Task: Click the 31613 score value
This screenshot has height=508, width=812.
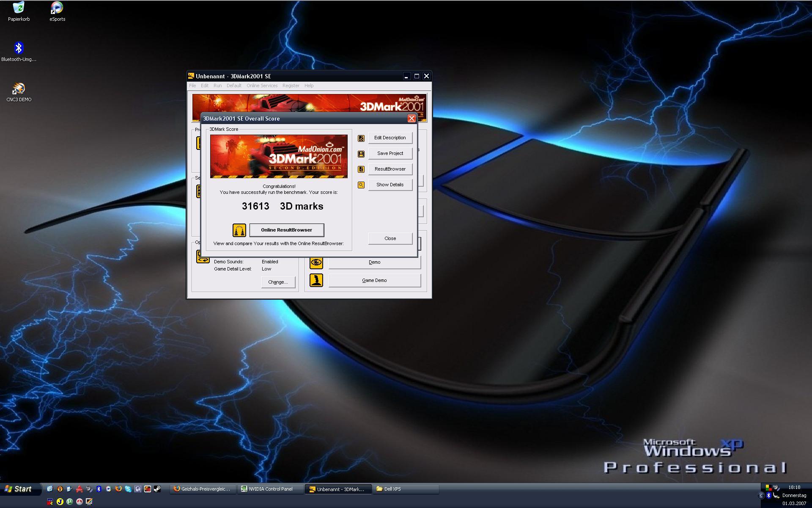Action: point(255,207)
